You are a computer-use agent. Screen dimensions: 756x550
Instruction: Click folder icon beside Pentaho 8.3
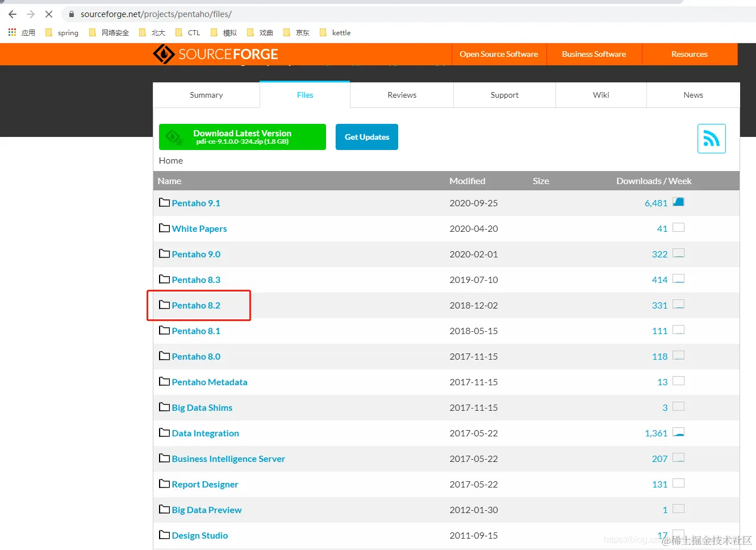tap(165, 279)
